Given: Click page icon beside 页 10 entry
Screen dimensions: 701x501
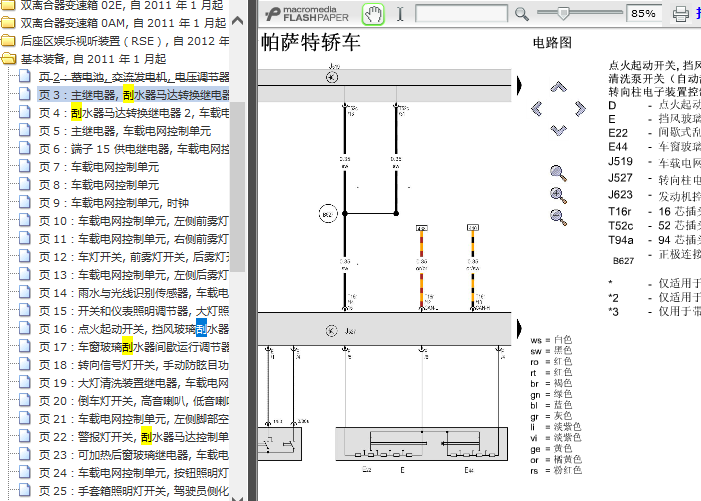Looking at the screenshot, I should click(25, 220).
